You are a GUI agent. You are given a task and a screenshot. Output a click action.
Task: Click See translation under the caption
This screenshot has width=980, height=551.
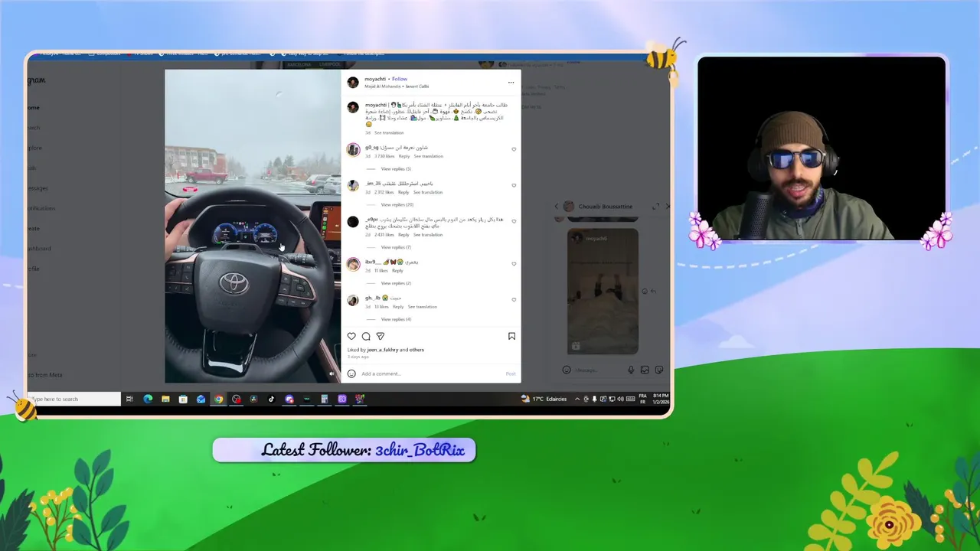point(389,133)
